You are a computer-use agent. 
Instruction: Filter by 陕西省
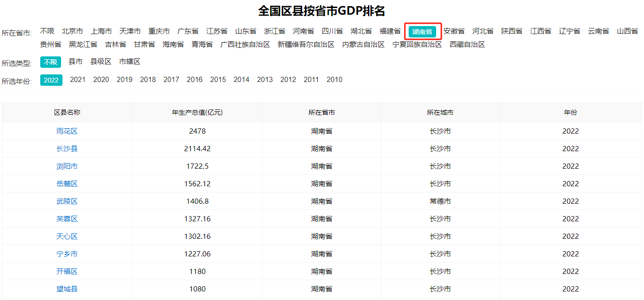[x=512, y=31]
